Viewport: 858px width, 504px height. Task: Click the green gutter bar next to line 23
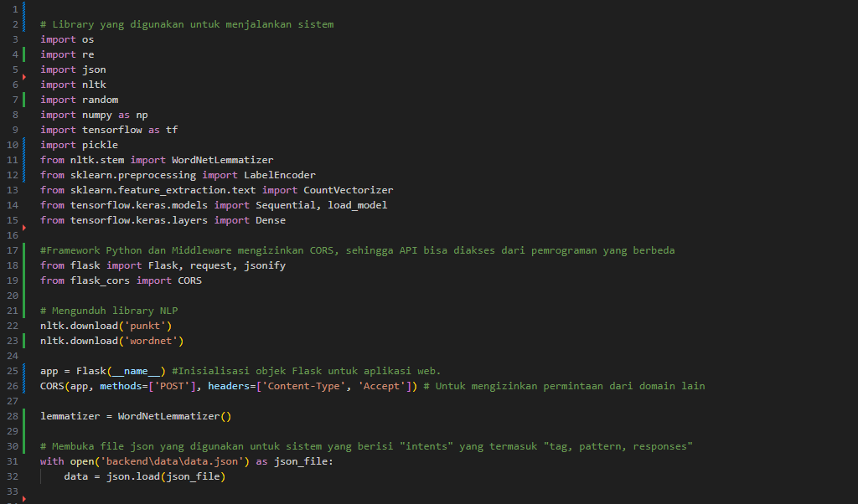coord(25,341)
